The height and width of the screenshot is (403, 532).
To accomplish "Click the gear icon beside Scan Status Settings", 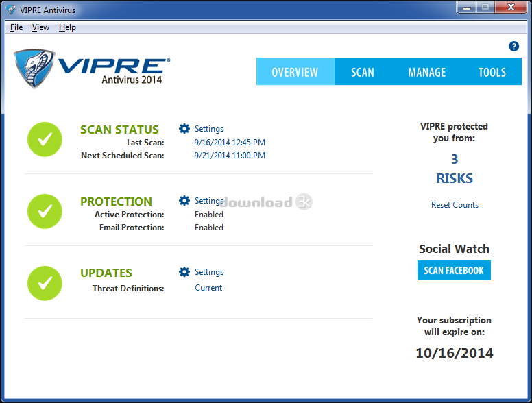I will 184,129.
